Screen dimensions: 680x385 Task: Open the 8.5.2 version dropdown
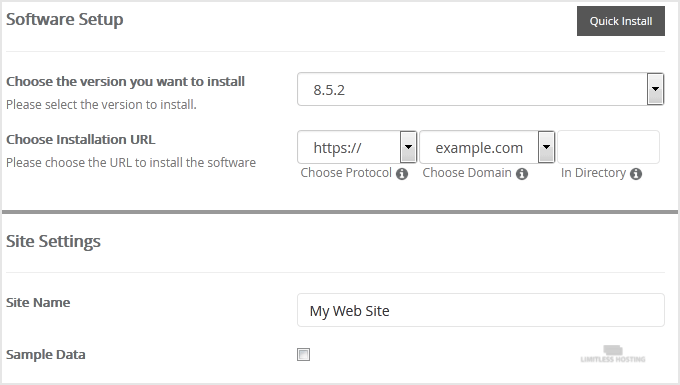481,89
